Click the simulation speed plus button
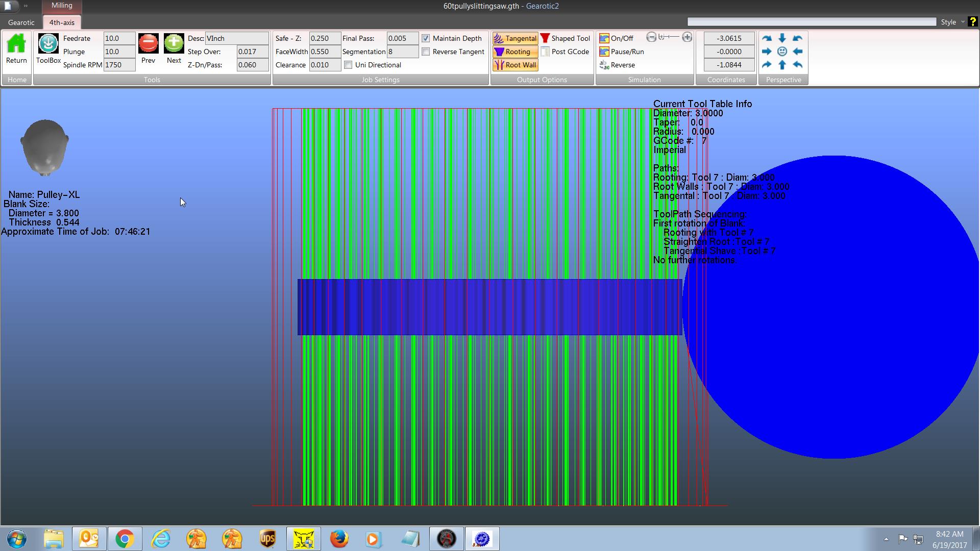980x551 pixels. pyautogui.click(x=687, y=37)
